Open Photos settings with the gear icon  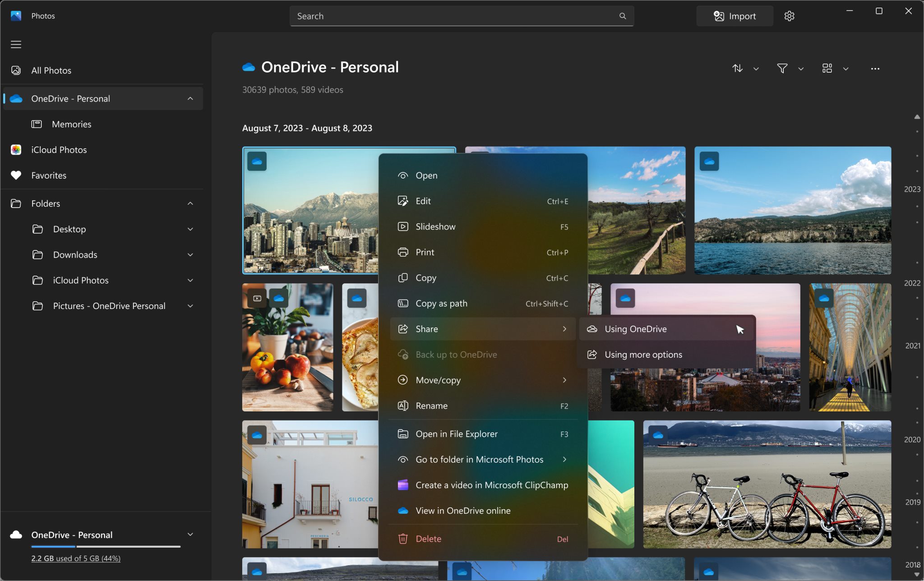tap(790, 16)
